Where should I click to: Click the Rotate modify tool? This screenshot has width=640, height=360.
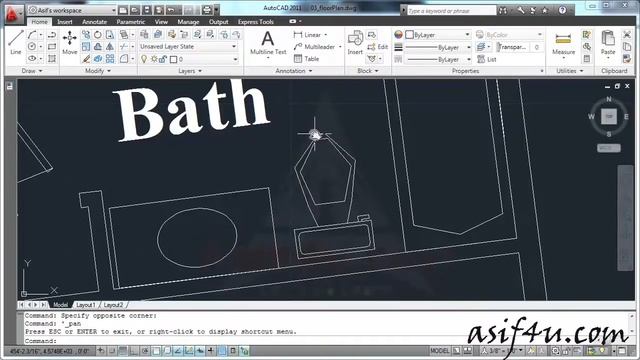tap(98, 35)
